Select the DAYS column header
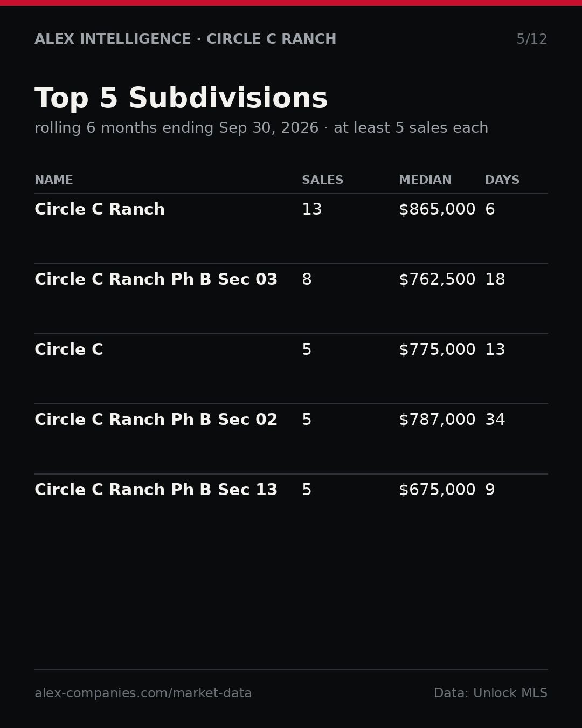582x728 pixels. click(x=502, y=180)
